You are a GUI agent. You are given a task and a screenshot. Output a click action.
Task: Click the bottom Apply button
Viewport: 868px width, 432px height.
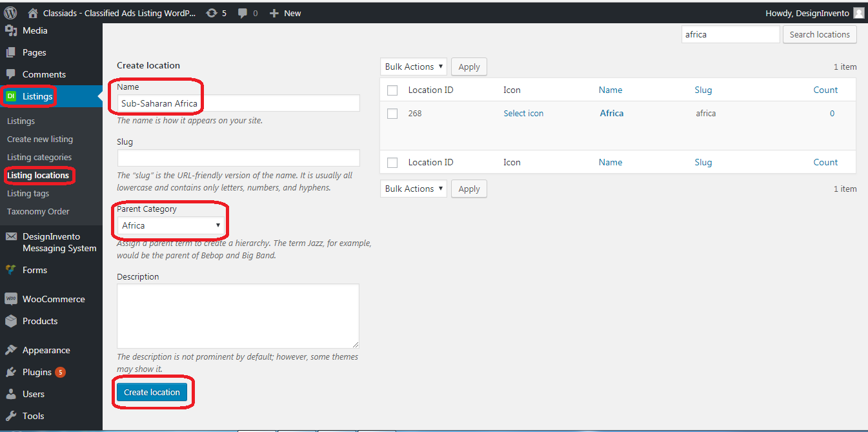pyautogui.click(x=469, y=189)
